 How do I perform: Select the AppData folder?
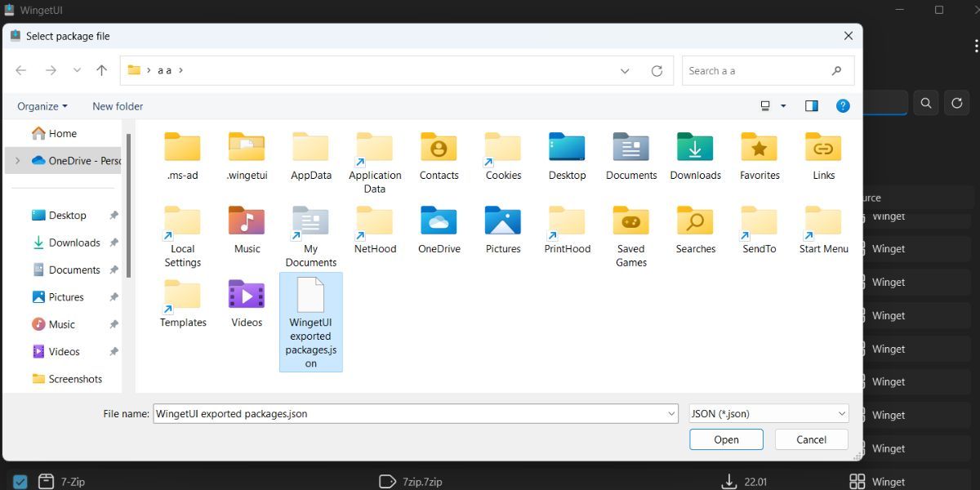click(x=310, y=157)
